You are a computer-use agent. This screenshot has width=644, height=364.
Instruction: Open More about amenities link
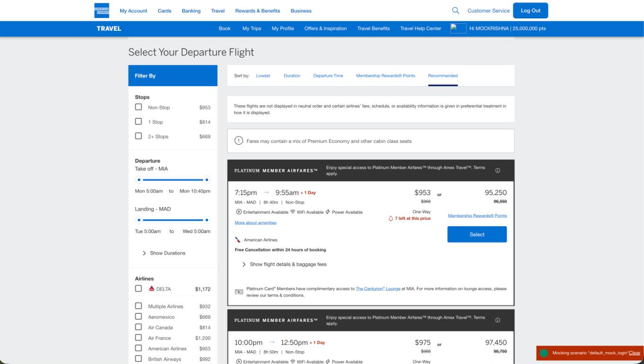pos(256,223)
